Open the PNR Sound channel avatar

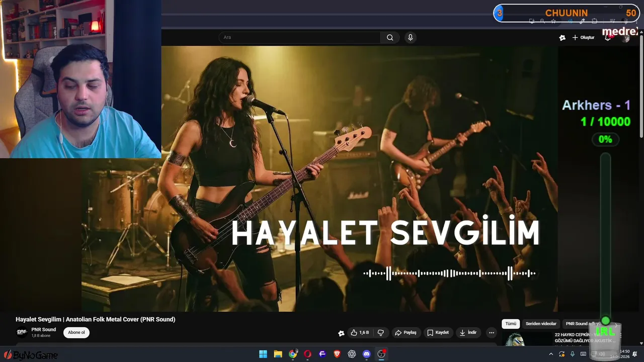coord(22,332)
